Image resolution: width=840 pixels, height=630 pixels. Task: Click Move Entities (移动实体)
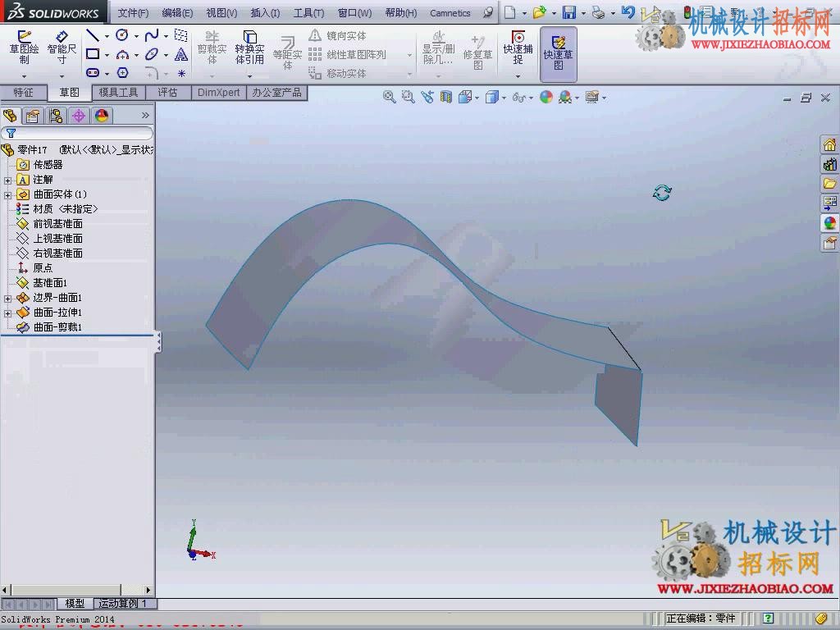click(x=338, y=73)
